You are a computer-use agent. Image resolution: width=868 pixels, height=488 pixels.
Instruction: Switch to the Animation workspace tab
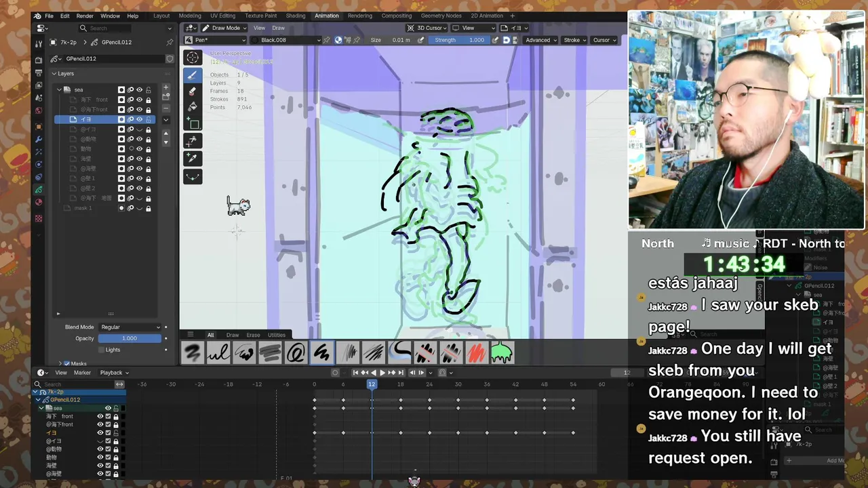(326, 16)
